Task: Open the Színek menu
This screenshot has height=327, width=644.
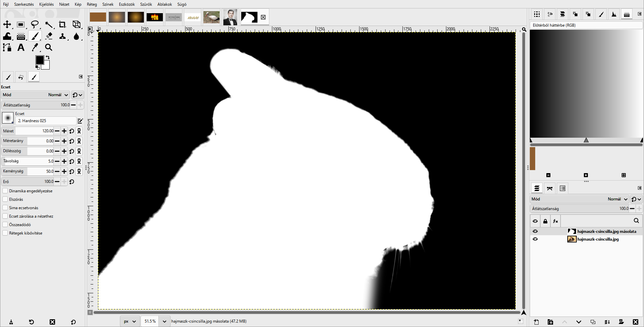Action: click(x=108, y=4)
